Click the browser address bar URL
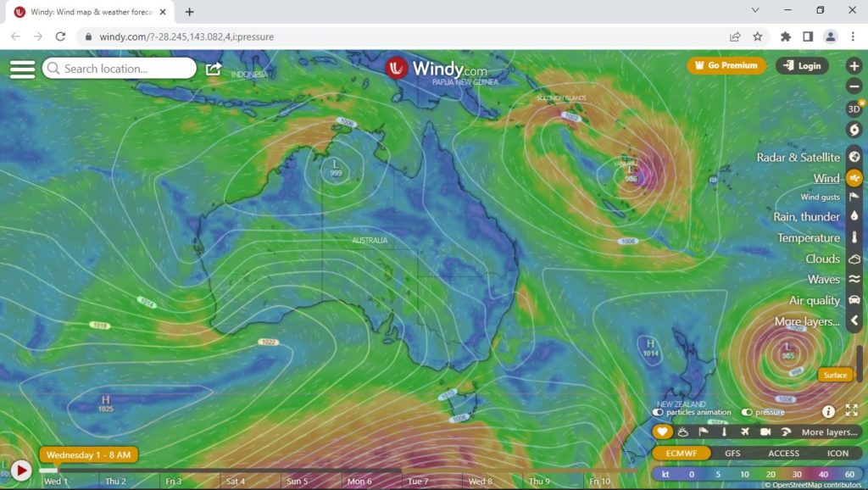 pos(186,36)
